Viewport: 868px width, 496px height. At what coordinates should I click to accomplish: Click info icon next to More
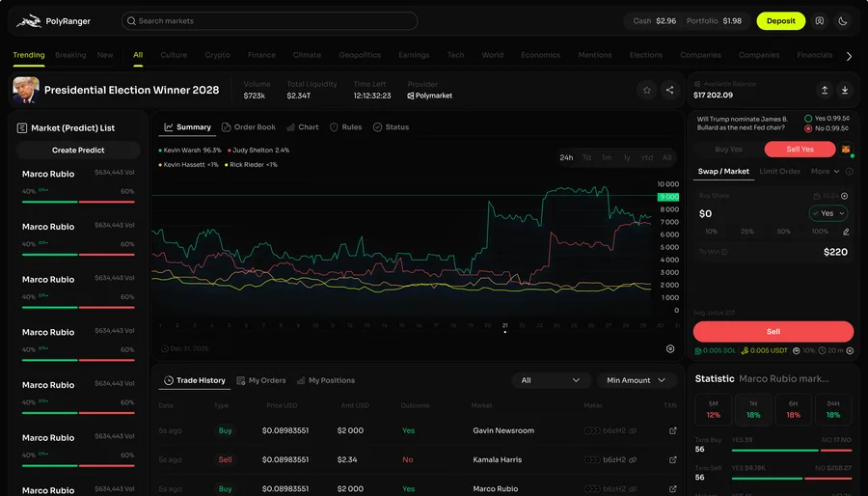[x=849, y=172]
